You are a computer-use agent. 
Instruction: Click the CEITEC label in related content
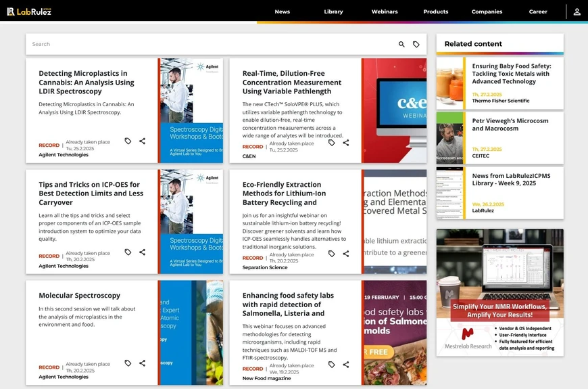(481, 156)
